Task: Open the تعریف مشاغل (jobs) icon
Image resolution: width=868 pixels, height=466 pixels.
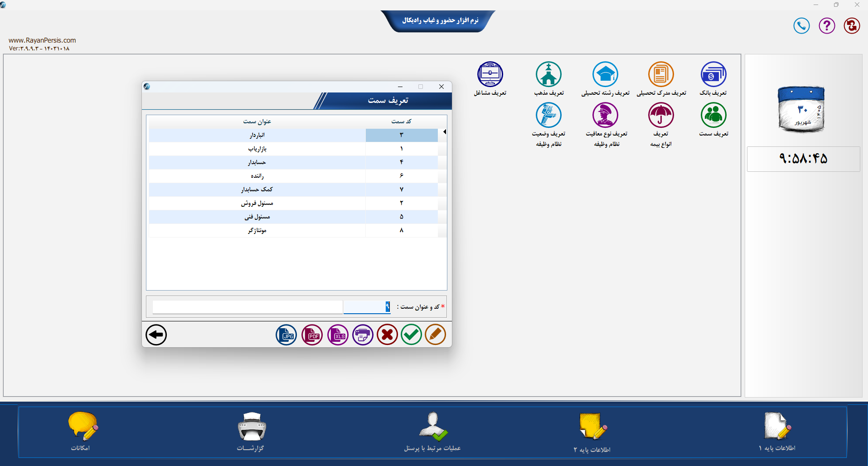Action: point(490,74)
